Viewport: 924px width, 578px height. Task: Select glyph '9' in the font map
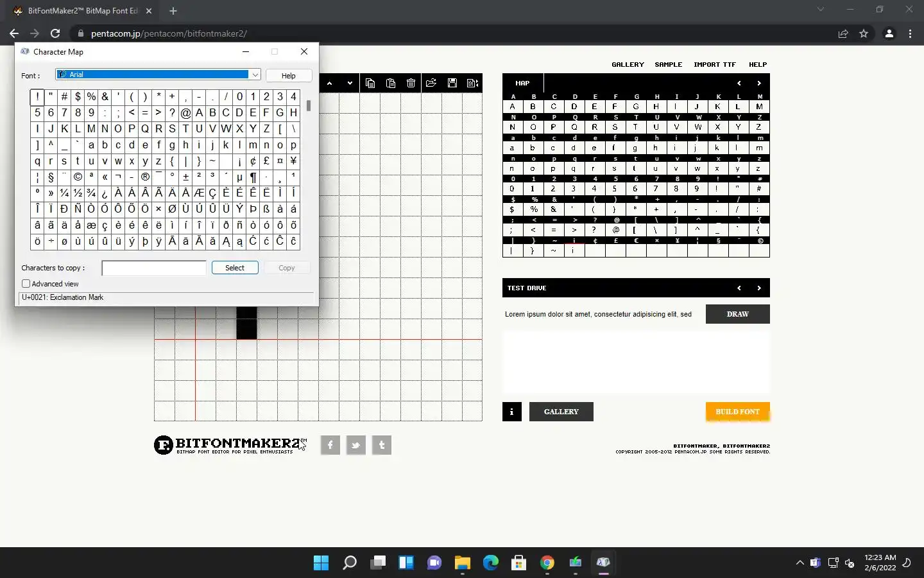click(x=697, y=189)
